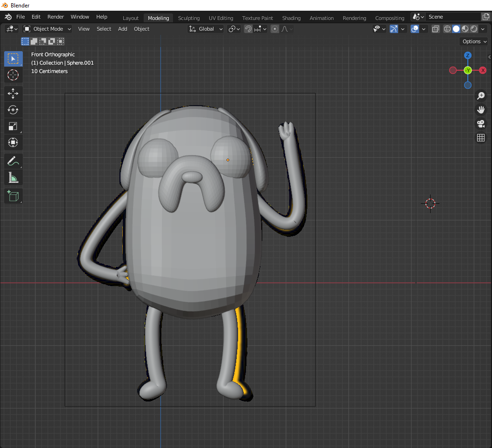This screenshot has width=492, height=448.
Task: Set selection mode to subtract selection
Action: click(43, 41)
